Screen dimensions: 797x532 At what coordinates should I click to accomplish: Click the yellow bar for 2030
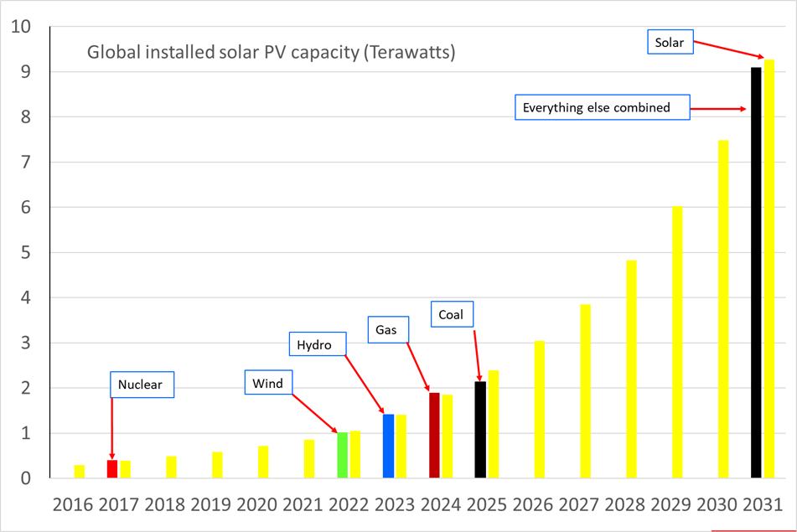pyautogui.click(x=723, y=309)
